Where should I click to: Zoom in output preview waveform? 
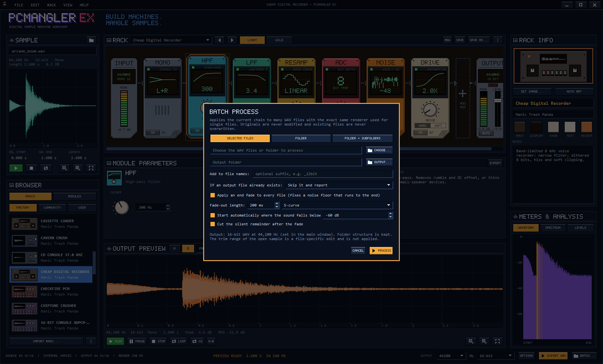point(484,341)
